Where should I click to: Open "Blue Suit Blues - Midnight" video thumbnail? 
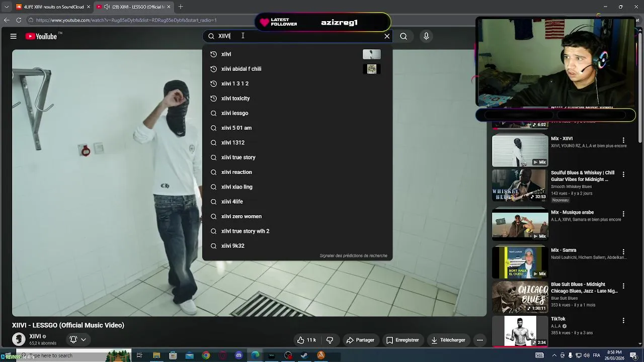coord(520,297)
